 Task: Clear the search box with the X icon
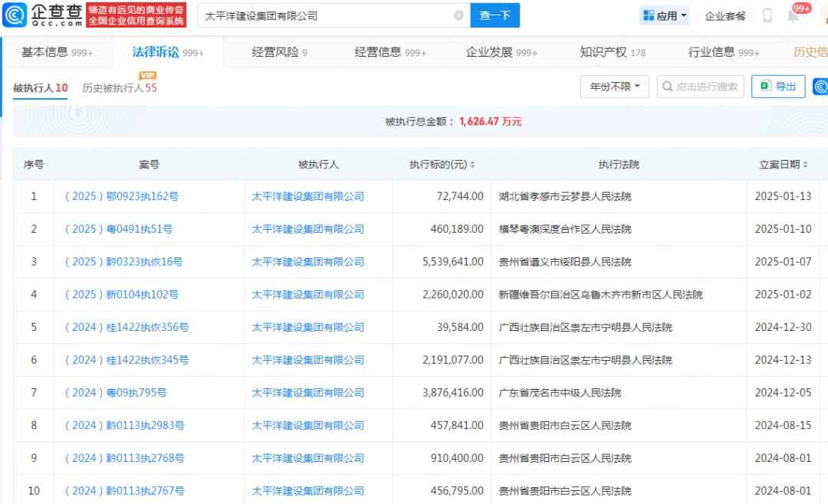pyautogui.click(x=458, y=15)
